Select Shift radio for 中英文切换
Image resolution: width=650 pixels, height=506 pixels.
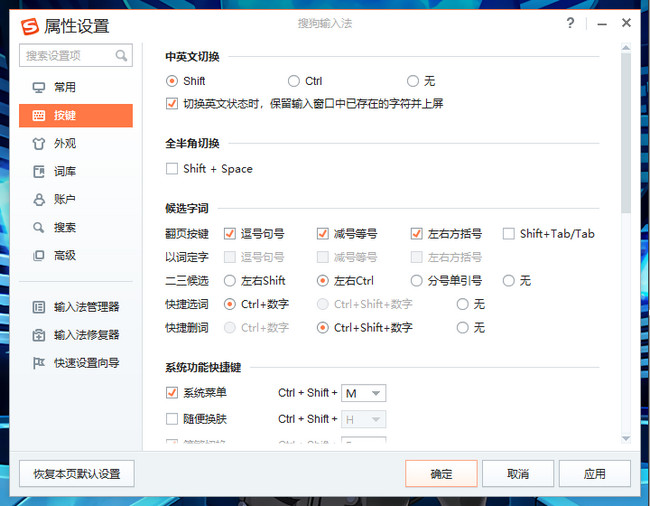tap(172, 81)
